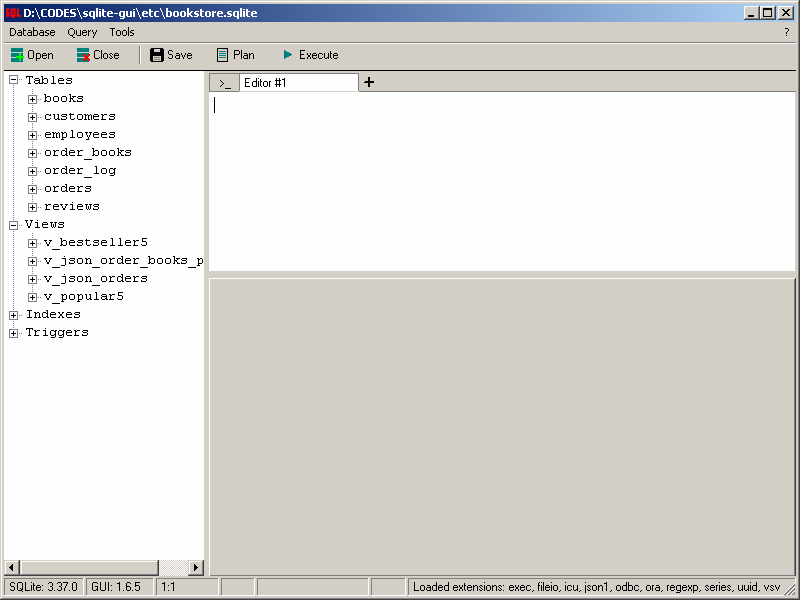Click inside the SQL editor text area
This screenshot has width=800, height=600.
coord(502,181)
